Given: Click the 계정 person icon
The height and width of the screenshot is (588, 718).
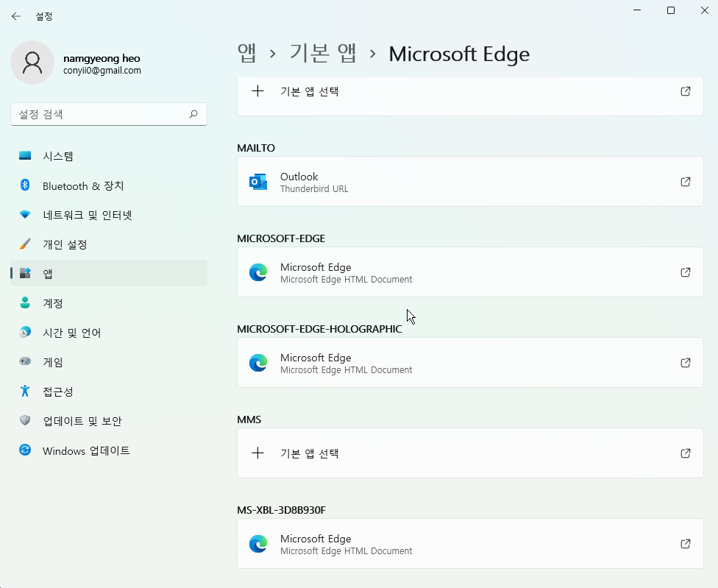Looking at the screenshot, I should pyautogui.click(x=25, y=302).
